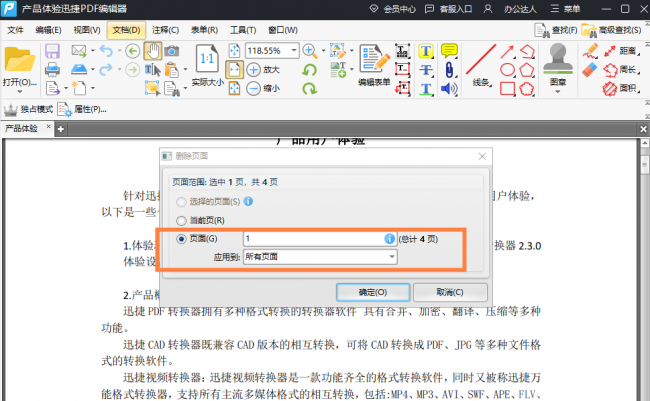Expand the new document dropdown arrow
This screenshot has width=650, height=401.
click(92, 88)
